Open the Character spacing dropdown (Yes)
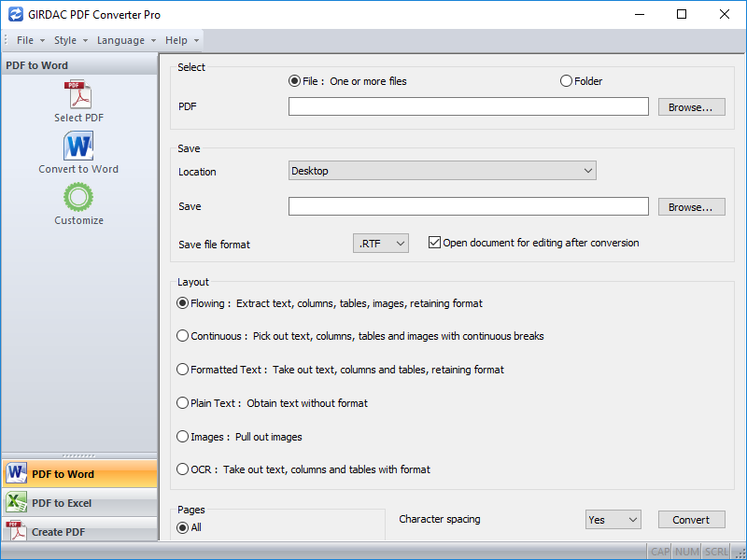This screenshot has height=560, width=747. pos(613,520)
